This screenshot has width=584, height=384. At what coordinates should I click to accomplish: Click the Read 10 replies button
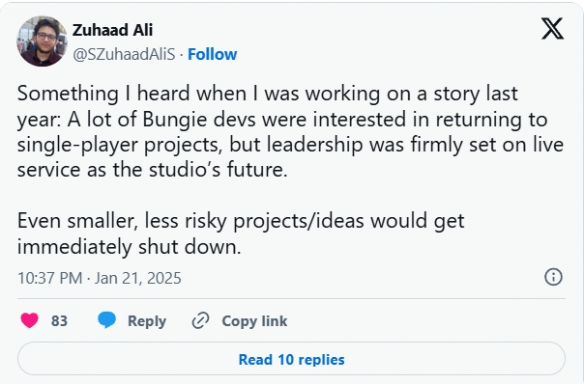point(291,359)
